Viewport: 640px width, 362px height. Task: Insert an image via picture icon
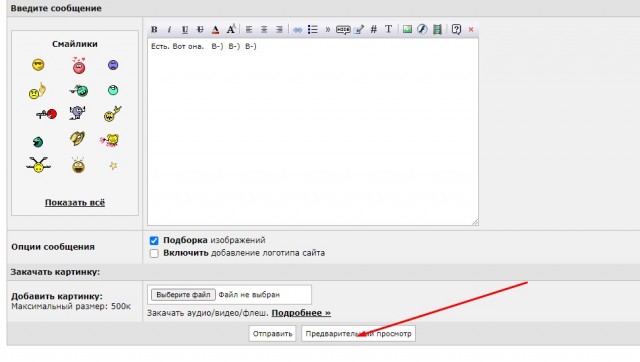(x=407, y=29)
